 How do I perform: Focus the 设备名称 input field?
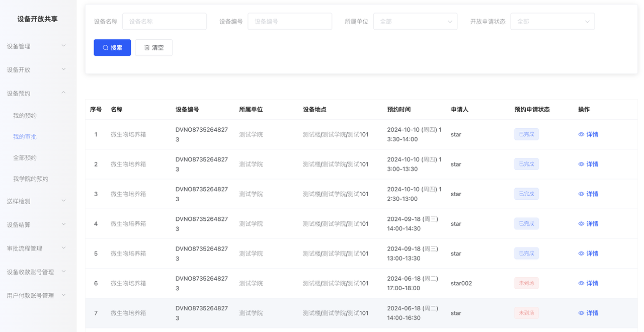click(x=165, y=22)
